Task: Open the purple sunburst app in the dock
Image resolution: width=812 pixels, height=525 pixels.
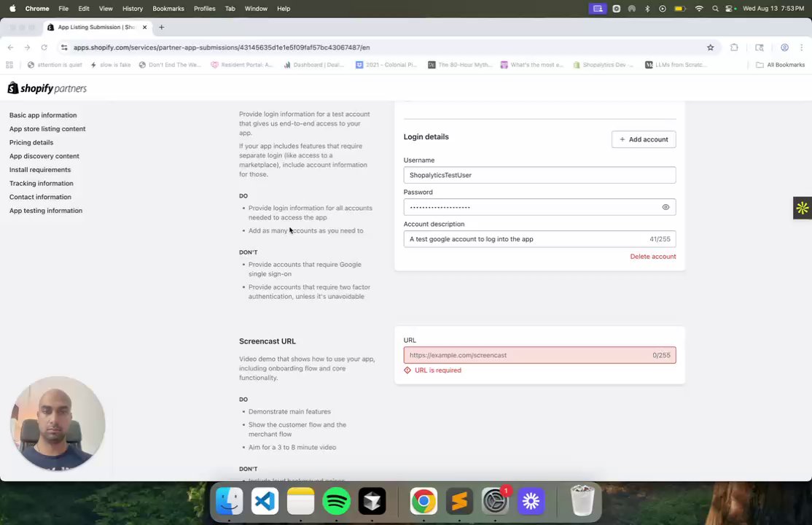Action: pyautogui.click(x=531, y=501)
